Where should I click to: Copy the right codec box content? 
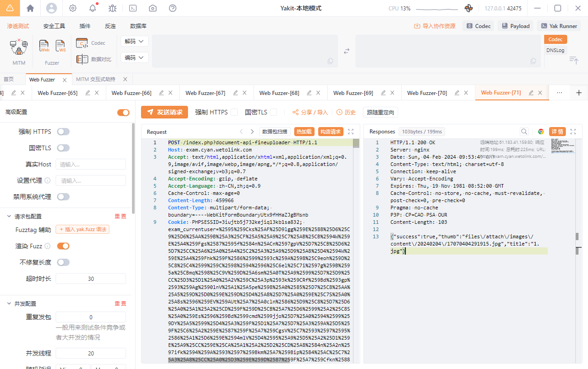tap(534, 61)
